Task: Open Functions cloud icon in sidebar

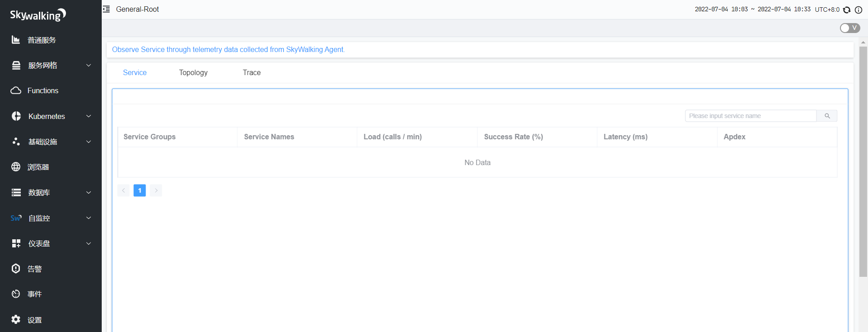Action: [16, 90]
